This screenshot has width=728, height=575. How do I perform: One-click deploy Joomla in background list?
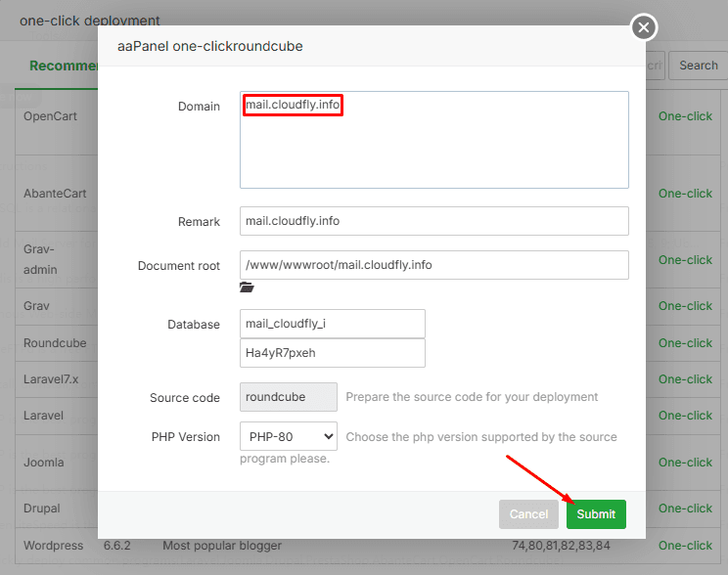[685, 463]
